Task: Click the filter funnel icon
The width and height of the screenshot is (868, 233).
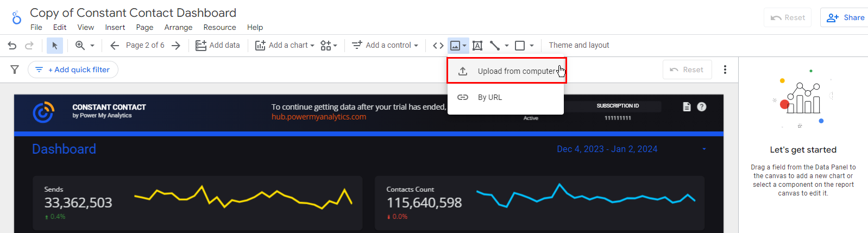Action: point(15,70)
